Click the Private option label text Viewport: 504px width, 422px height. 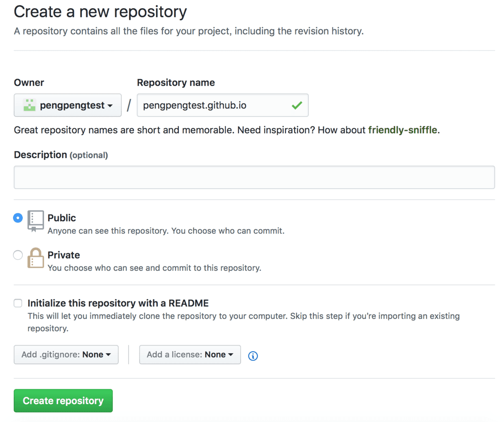pyautogui.click(x=64, y=255)
